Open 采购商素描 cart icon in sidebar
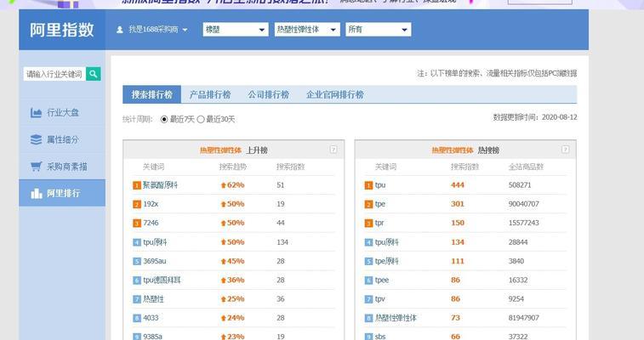This screenshot has width=644, height=340. tap(36, 167)
